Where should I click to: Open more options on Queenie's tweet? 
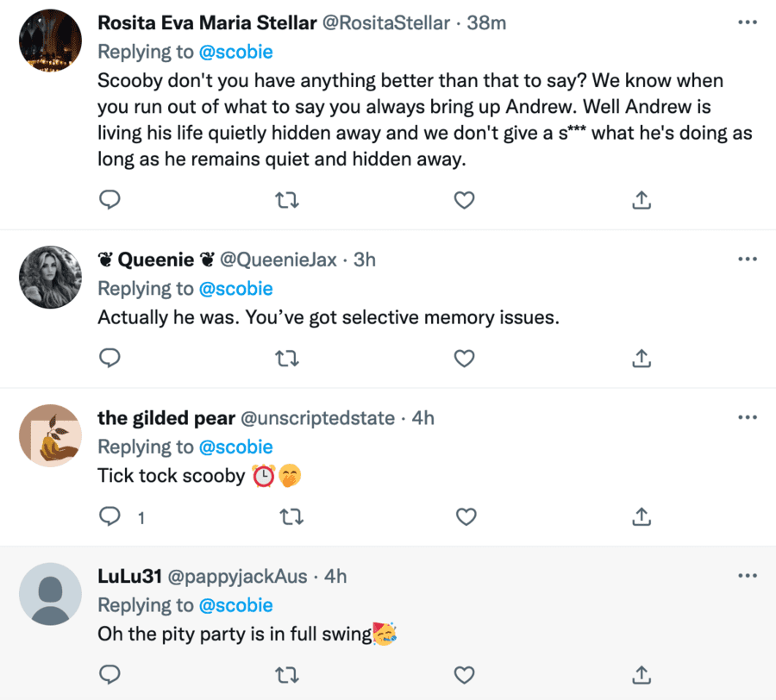[747, 259]
